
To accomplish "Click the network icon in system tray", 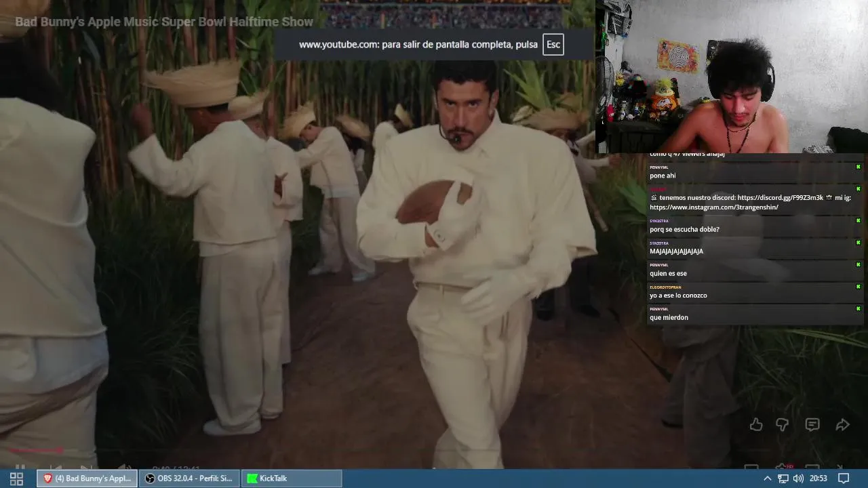I will [783, 479].
